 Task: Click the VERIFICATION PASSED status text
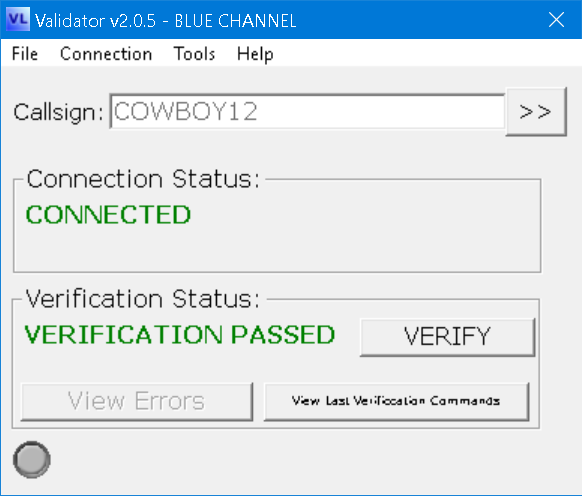coord(180,335)
